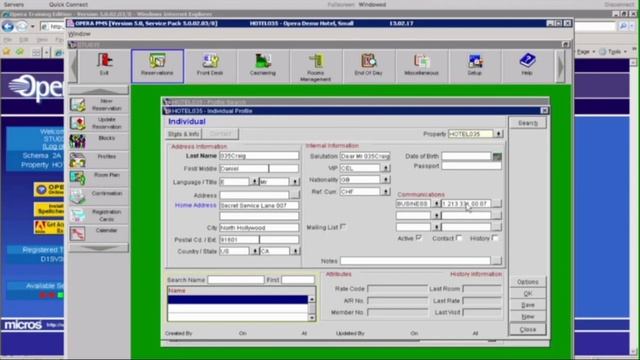Image resolution: width=640 pixels, height=360 pixels.
Task: Expand the VIP dropdown arrow
Action: click(386, 168)
